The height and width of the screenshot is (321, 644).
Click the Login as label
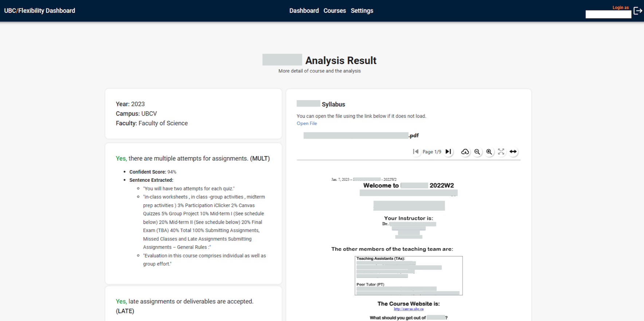(621, 7)
